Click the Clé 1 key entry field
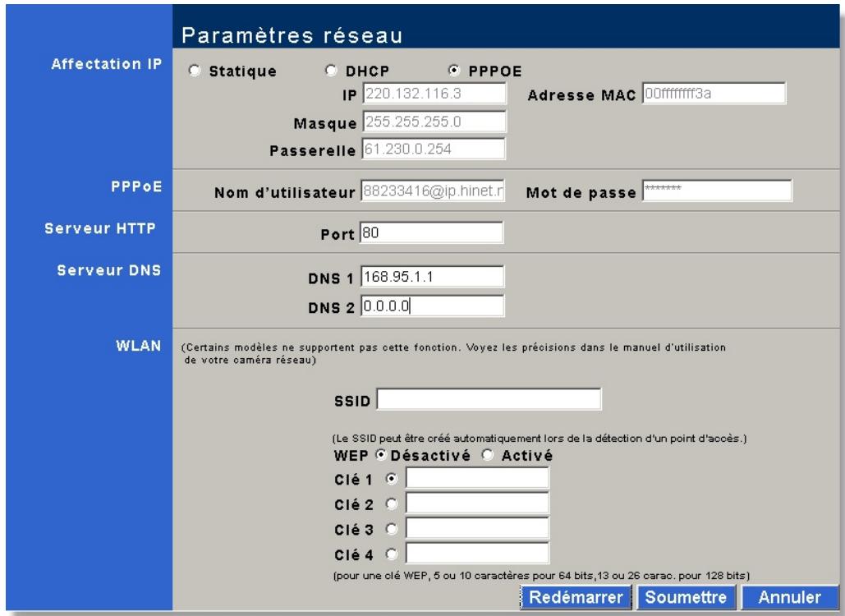Image resolution: width=845 pixels, height=616 pixels. [476, 479]
